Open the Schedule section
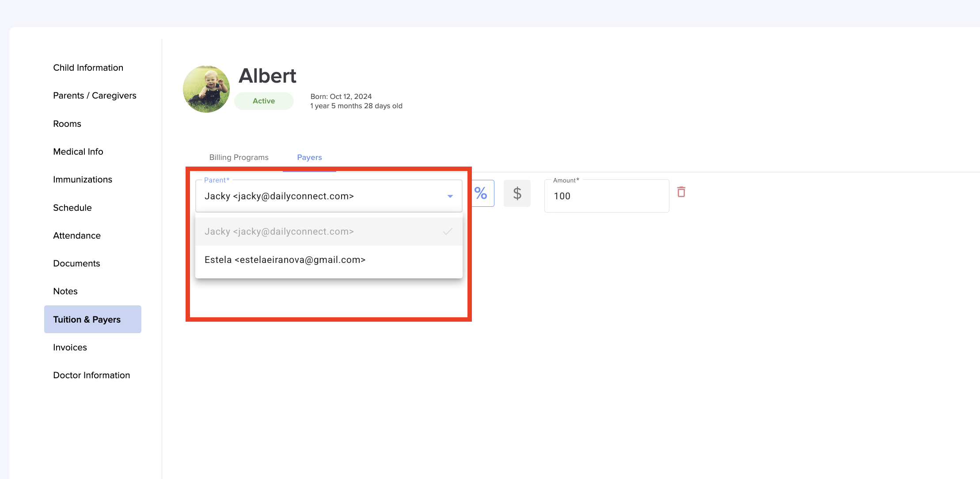The height and width of the screenshot is (479, 980). [x=72, y=208]
